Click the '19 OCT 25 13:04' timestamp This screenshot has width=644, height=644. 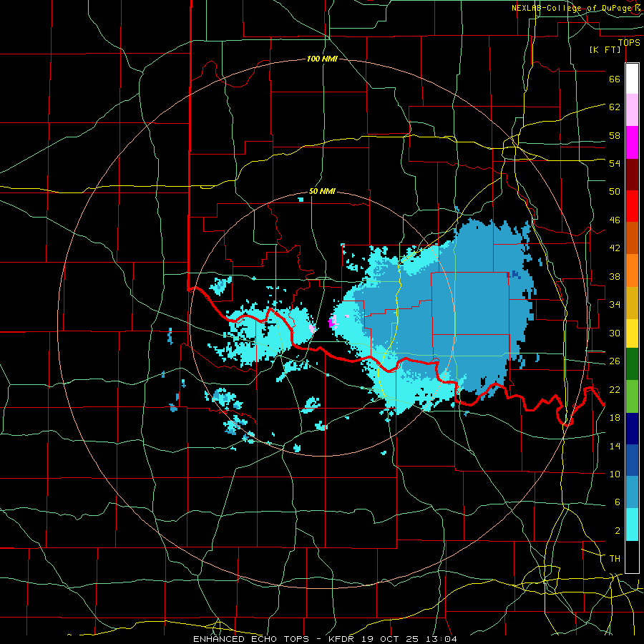click(409, 639)
